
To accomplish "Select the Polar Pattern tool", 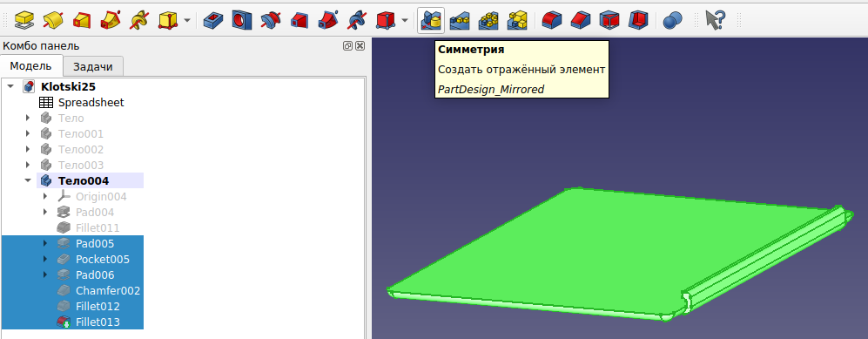I will click(x=488, y=21).
